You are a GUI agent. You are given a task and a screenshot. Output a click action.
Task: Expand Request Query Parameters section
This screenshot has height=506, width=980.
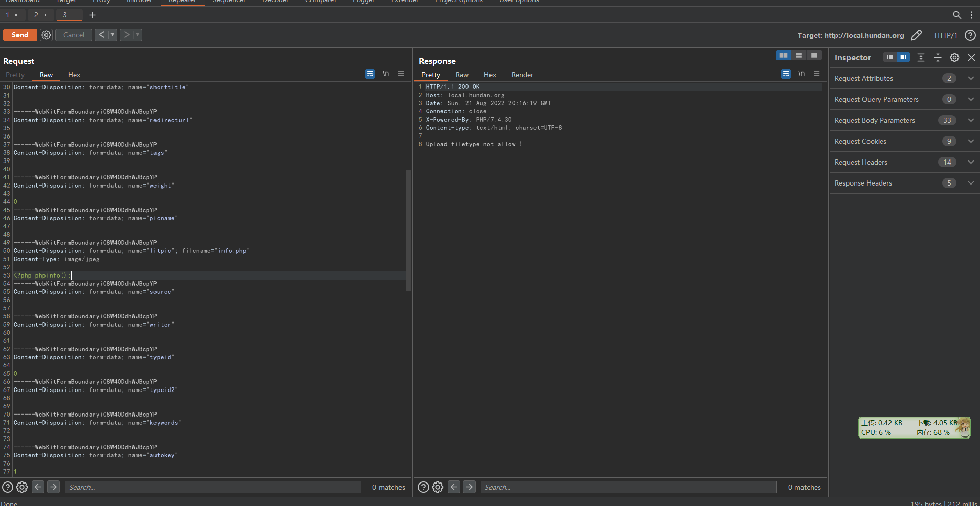(x=904, y=99)
